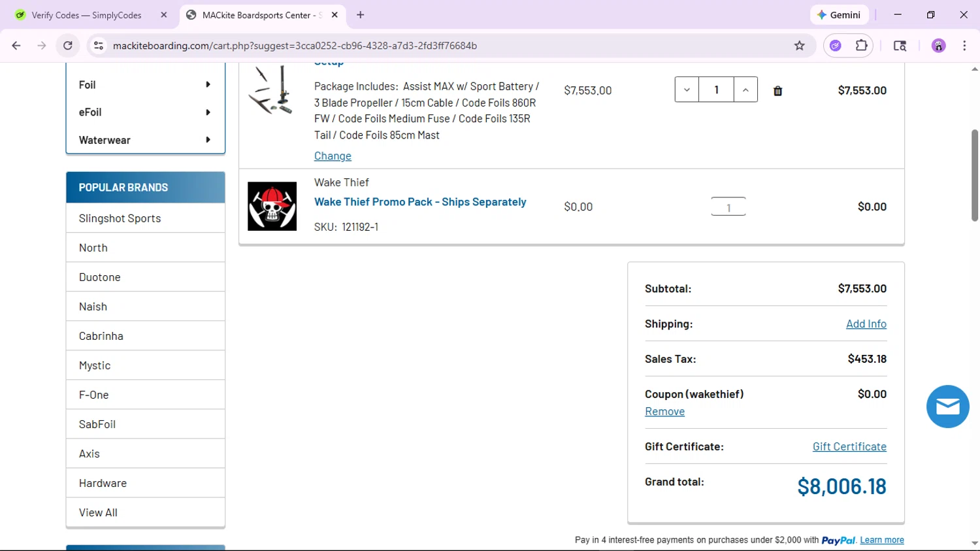The height and width of the screenshot is (551, 980).
Task: Click the SKU 121192-1 text
Action: 346,227
